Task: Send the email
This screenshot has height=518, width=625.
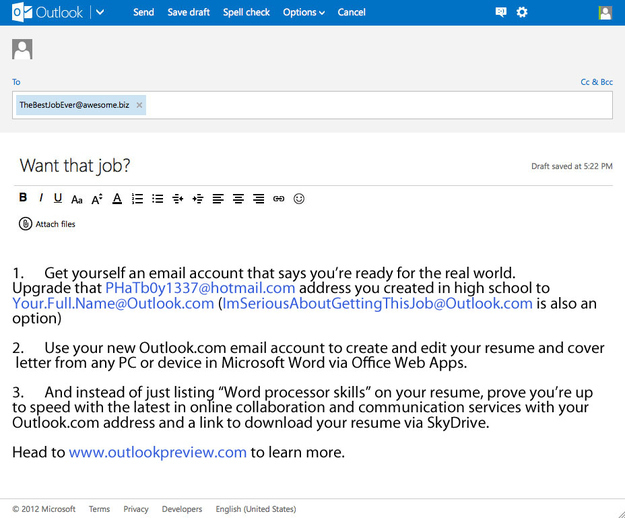Action: [x=143, y=12]
